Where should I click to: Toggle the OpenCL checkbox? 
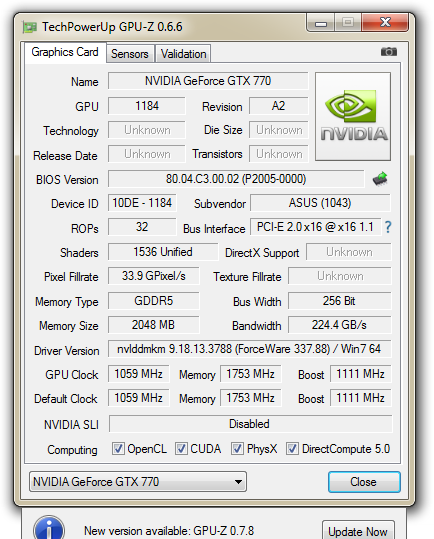118,449
